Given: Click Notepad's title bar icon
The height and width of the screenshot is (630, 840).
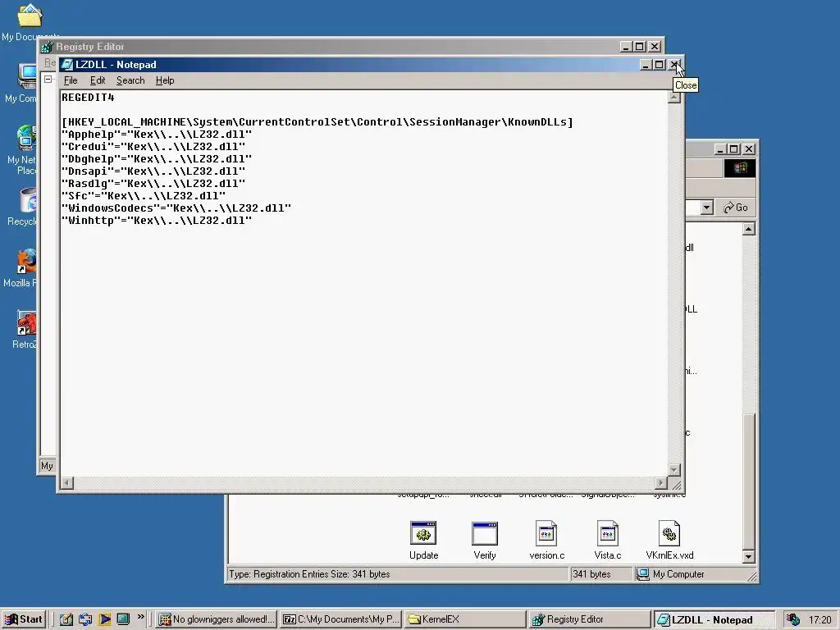Looking at the screenshot, I should coord(67,65).
